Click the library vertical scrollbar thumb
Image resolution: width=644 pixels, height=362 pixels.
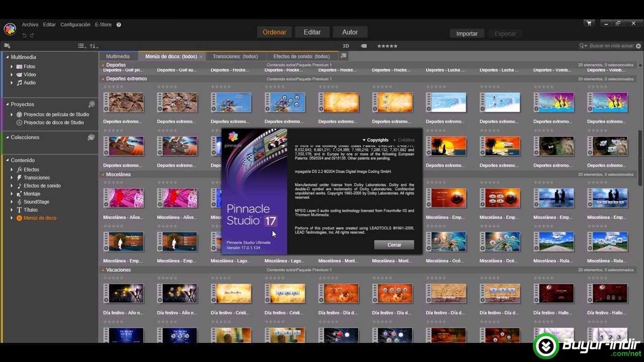(x=640, y=158)
